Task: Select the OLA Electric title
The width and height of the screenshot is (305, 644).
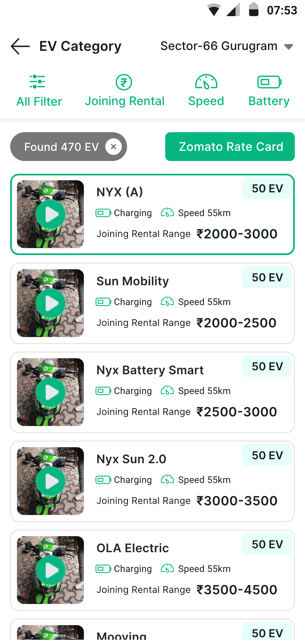Action: pos(133,548)
